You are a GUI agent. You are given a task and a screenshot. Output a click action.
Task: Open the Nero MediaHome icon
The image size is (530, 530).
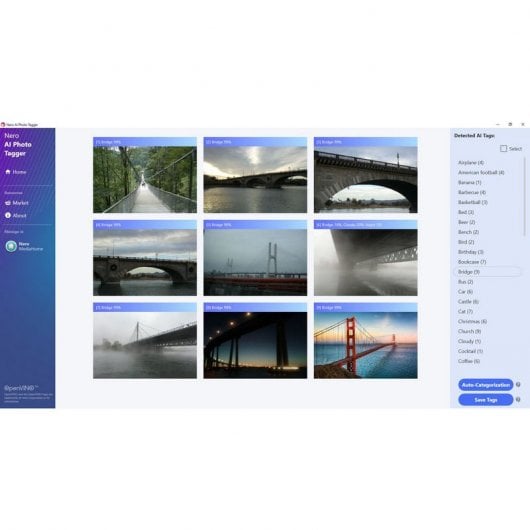[11, 246]
